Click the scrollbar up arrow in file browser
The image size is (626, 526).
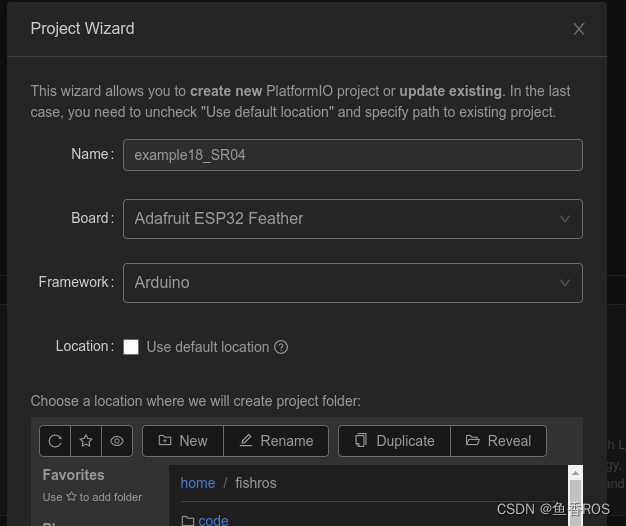coord(575,473)
